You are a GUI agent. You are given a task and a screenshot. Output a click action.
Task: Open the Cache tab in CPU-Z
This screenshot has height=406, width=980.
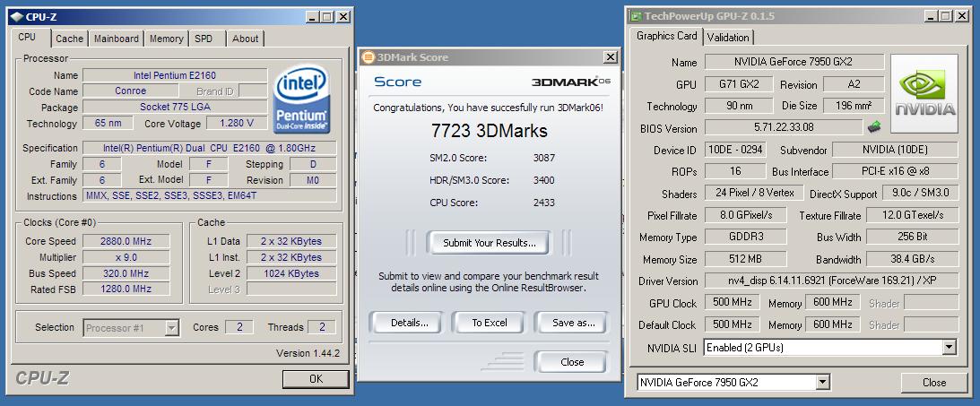click(x=69, y=39)
